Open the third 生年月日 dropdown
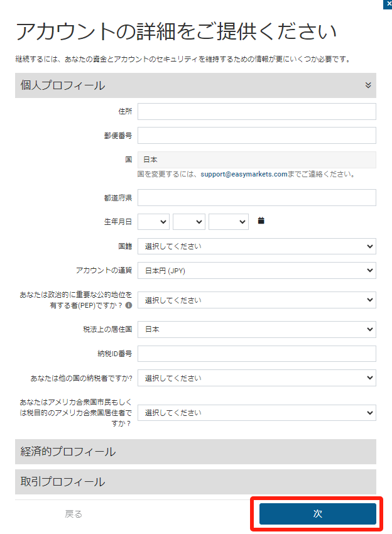 click(x=229, y=222)
